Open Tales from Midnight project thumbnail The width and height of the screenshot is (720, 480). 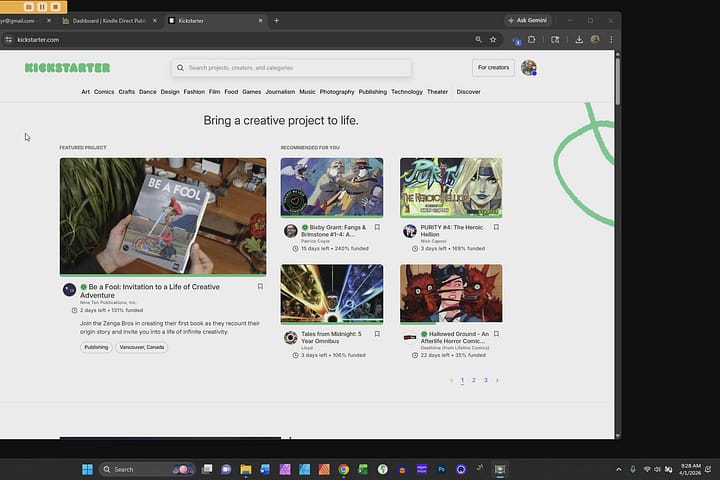pyautogui.click(x=332, y=294)
